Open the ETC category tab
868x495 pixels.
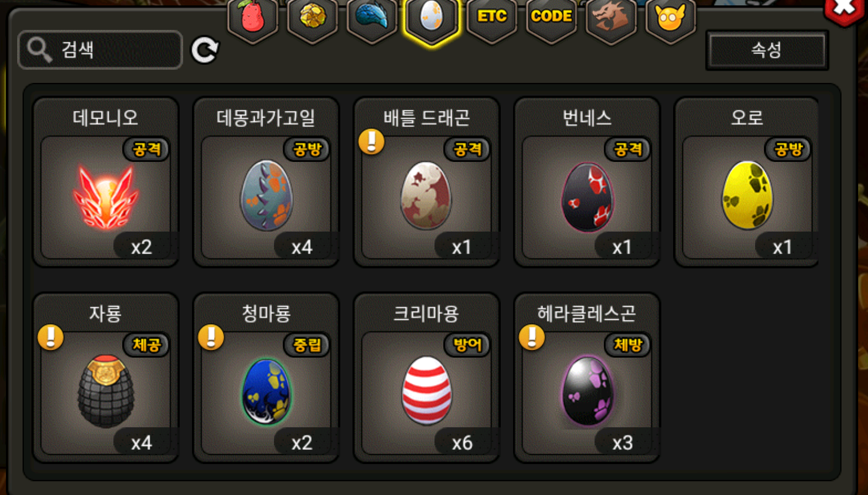pos(491,20)
